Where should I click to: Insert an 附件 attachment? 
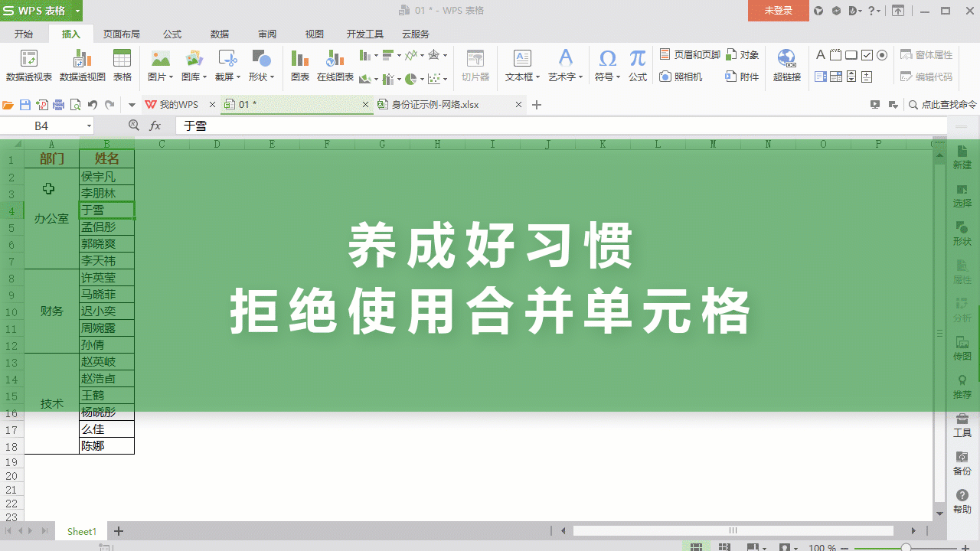pyautogui.click(x=743, y=77)
